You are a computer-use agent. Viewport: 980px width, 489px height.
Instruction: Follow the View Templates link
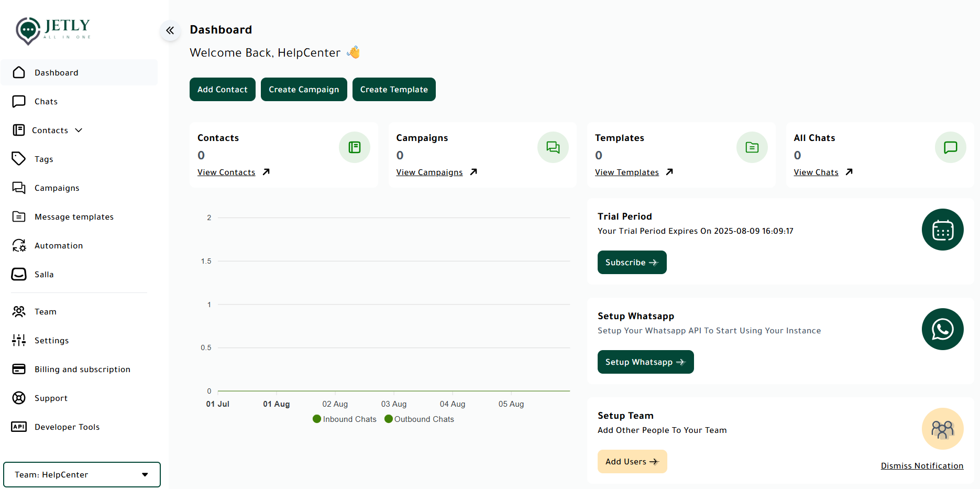[627, 172]
